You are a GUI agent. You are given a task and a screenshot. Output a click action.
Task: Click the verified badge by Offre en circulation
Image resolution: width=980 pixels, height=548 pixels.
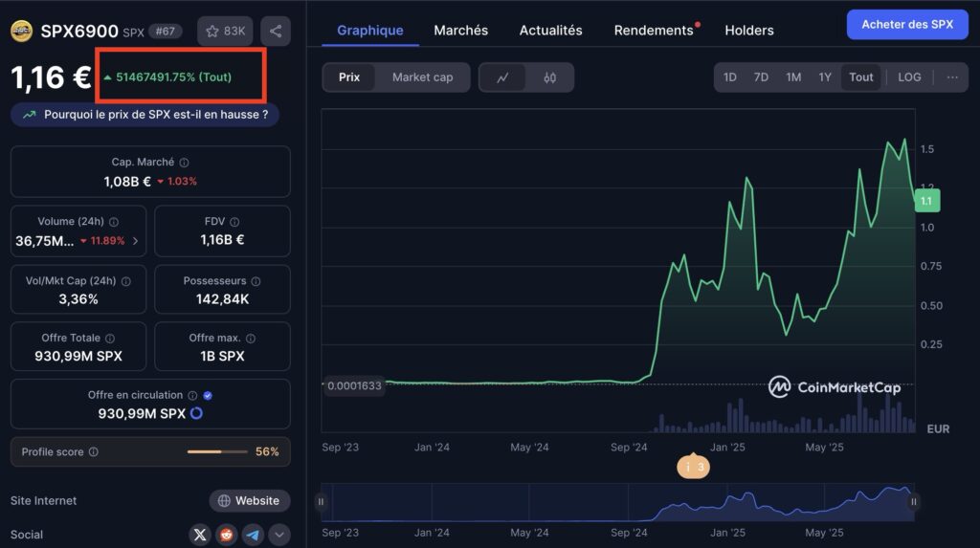[208, 396]
